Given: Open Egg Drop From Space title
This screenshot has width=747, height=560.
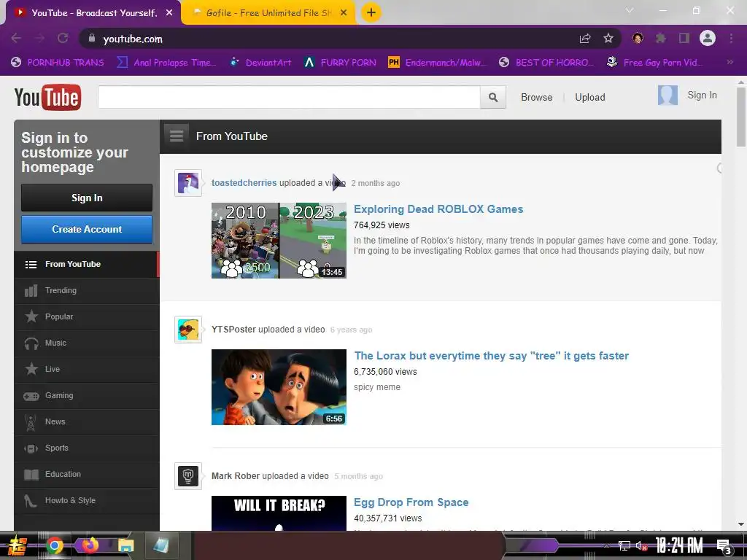Looking at the screenshot, I should (411, 502).
